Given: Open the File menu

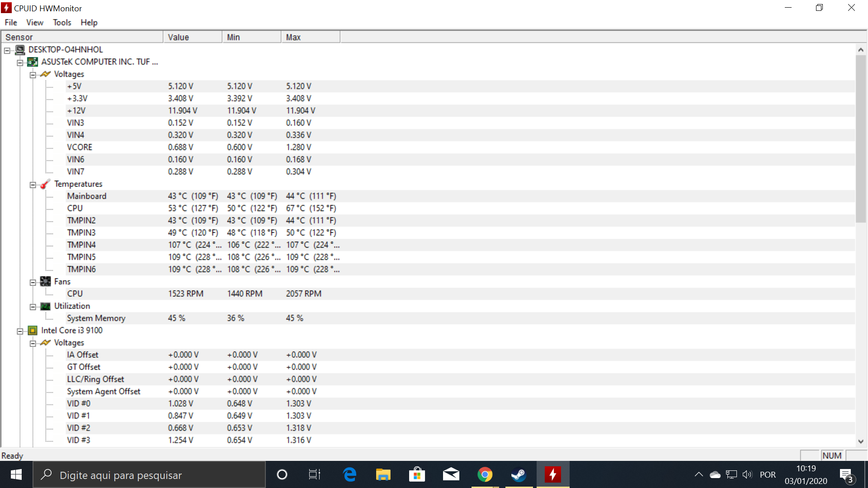Looking at the screenshot, I should [x=11, y=22].
